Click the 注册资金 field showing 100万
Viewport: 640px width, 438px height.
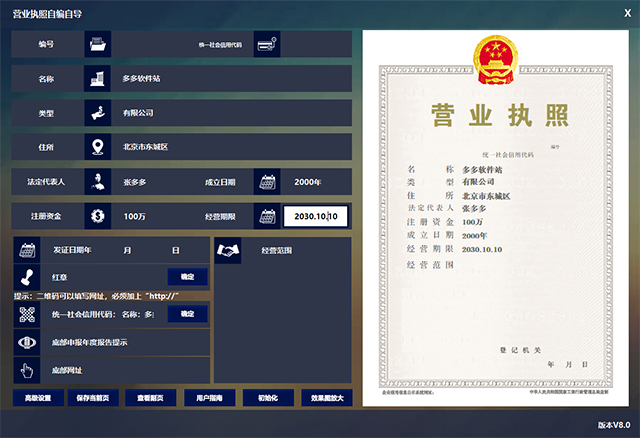coord(155,216)
